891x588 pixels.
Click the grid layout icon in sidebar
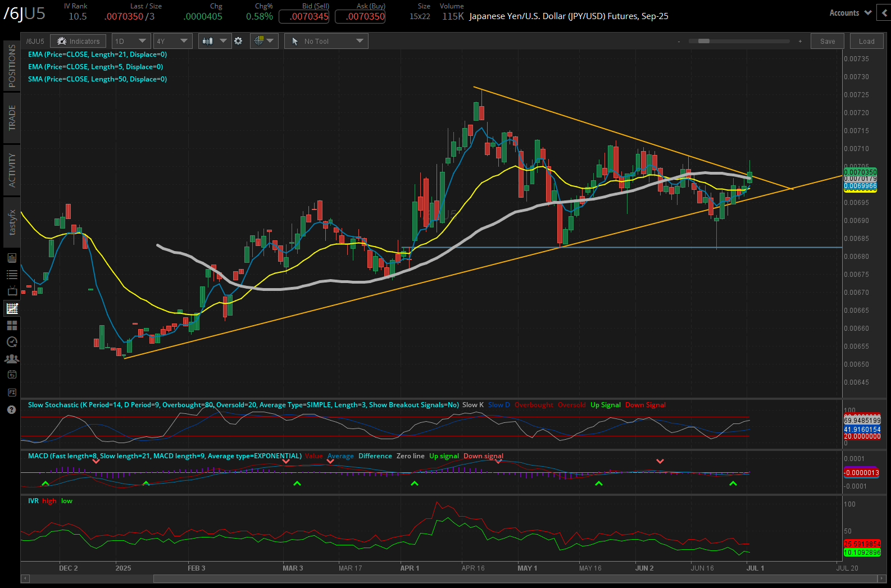pos(12,325)
